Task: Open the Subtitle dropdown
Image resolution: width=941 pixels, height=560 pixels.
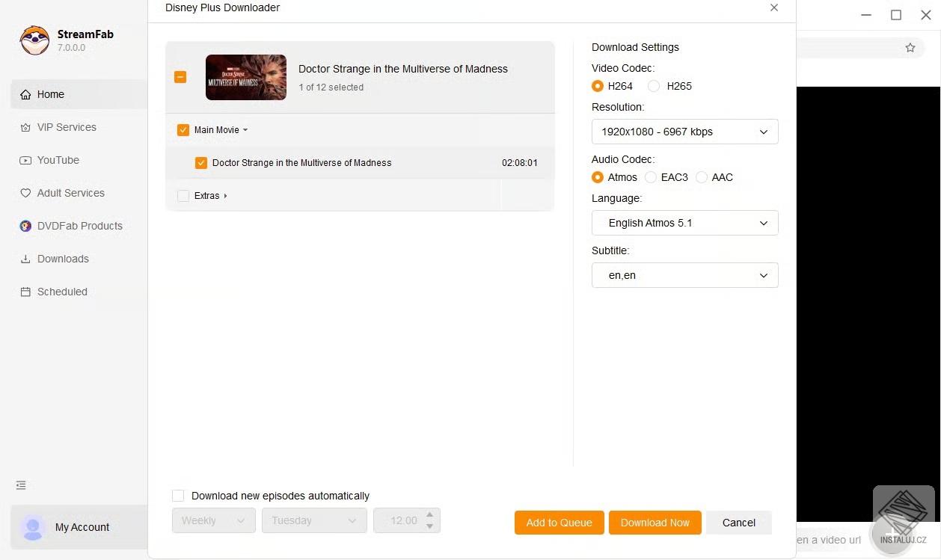Action: click(684, 275)
